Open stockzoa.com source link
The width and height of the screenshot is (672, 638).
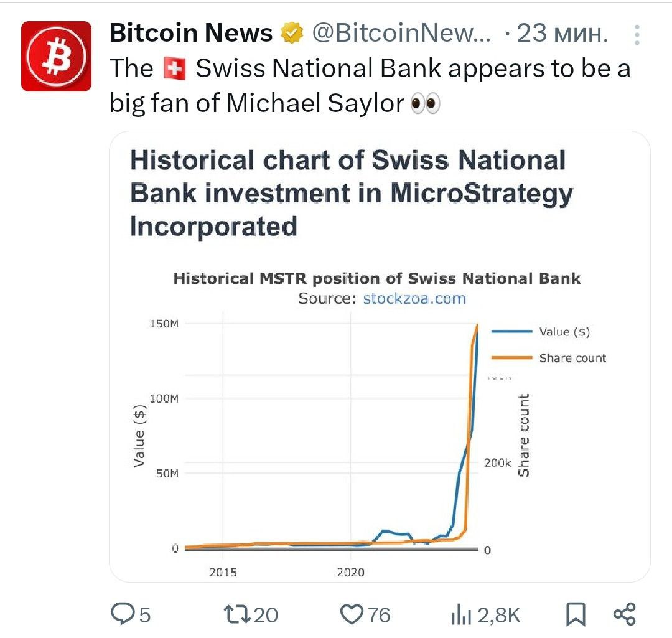pyautogui.click(x=414, y=298)
